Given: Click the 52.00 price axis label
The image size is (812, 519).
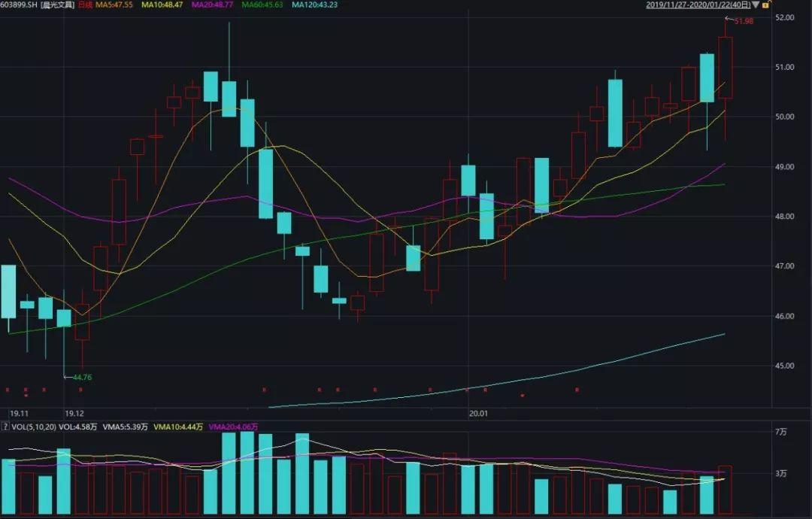Looking at the screenshot, I should pos(785,17).
